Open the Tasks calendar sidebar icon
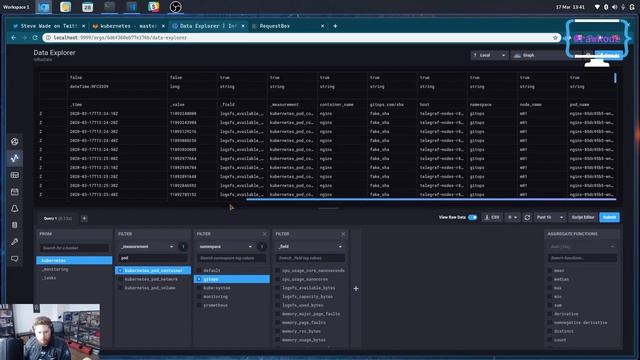This screenshot has height=360, width=640. coord(15,192)
